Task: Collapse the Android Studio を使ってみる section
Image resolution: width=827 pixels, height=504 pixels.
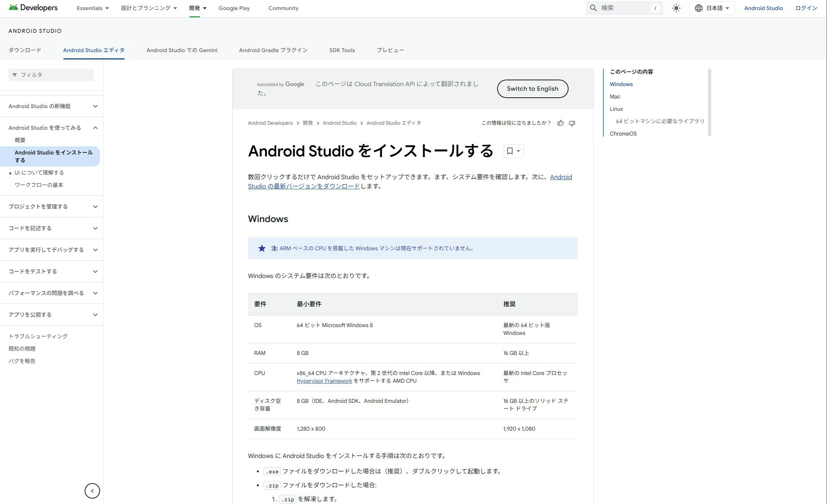Action: 96,127
